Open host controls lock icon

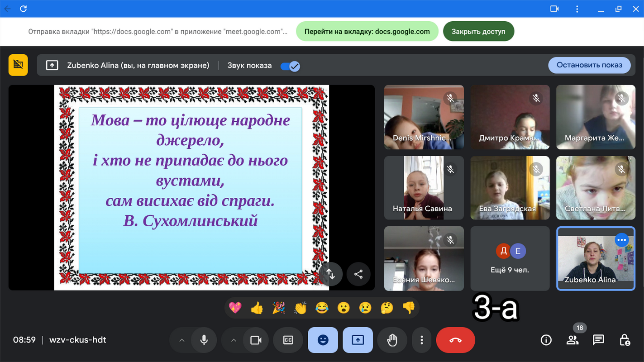[625, 340]
